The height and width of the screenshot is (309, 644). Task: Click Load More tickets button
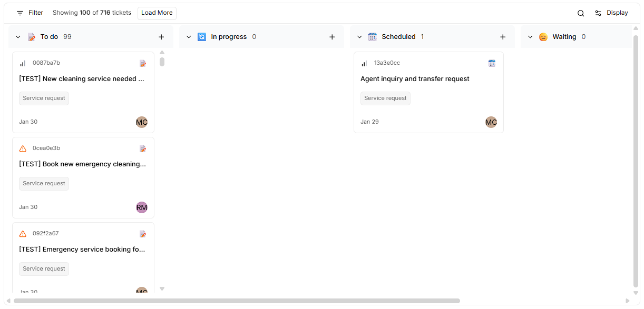point(157,13)
